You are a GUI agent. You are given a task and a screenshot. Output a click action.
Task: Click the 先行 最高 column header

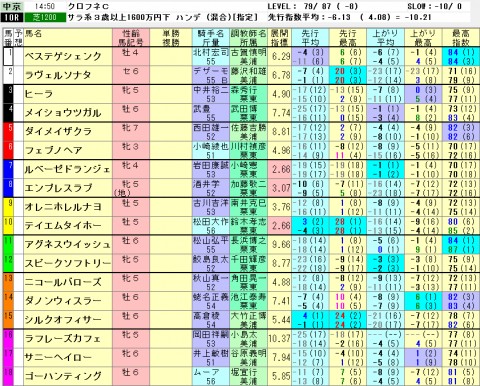pyautogui.click(x=348, y=38)
